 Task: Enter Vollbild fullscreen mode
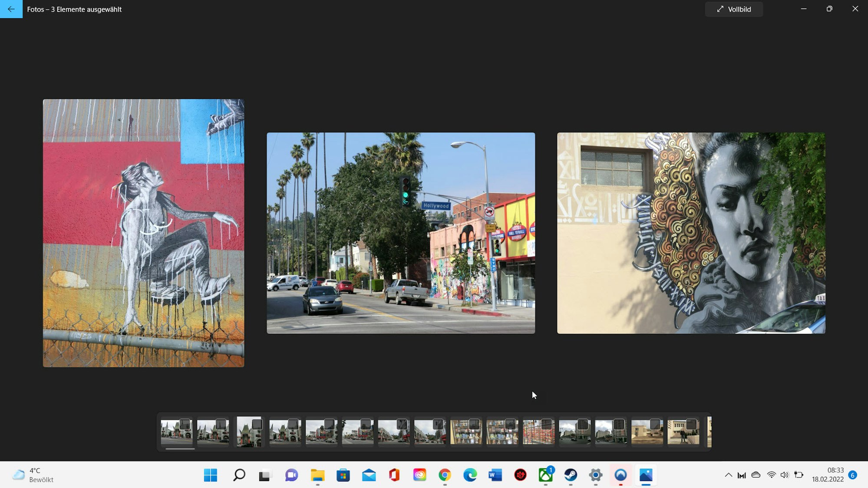tap(734, 9)
